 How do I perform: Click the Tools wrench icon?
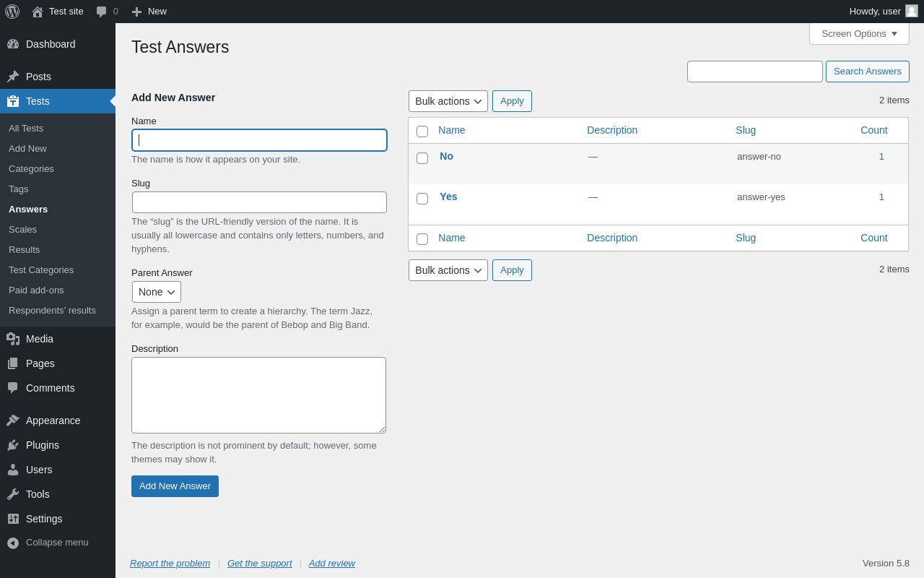tap(13, 494)
